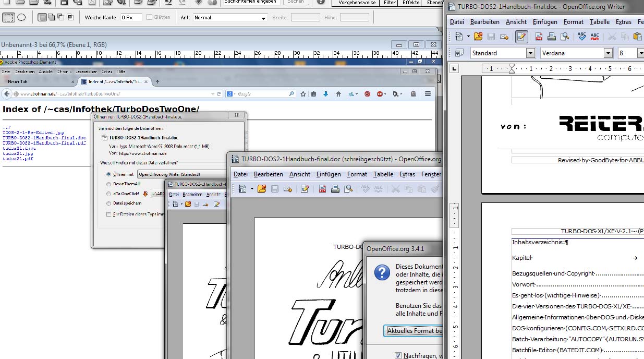This screenshot has height=359, width=644.
Task: Open Datei menu in the right Writer window
Action: [457, 22]
